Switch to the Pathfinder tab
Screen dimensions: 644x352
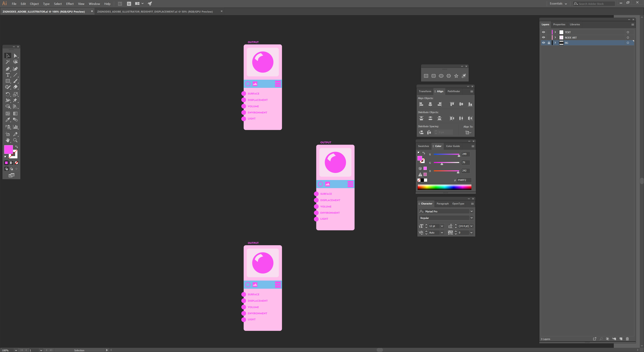pos(453,91)
